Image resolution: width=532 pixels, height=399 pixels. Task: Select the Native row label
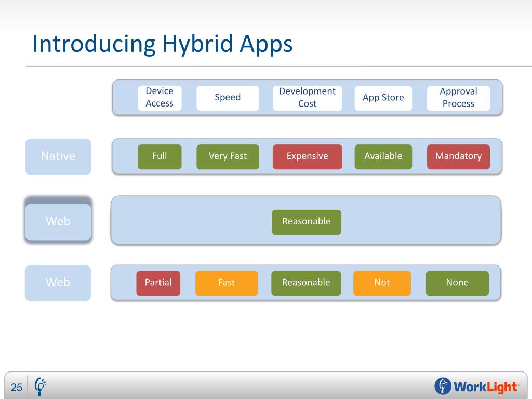(x=58, y=156)
